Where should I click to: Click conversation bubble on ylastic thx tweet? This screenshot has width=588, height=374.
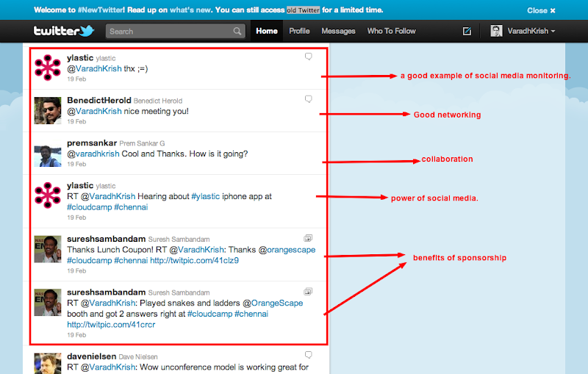[308, 57]
